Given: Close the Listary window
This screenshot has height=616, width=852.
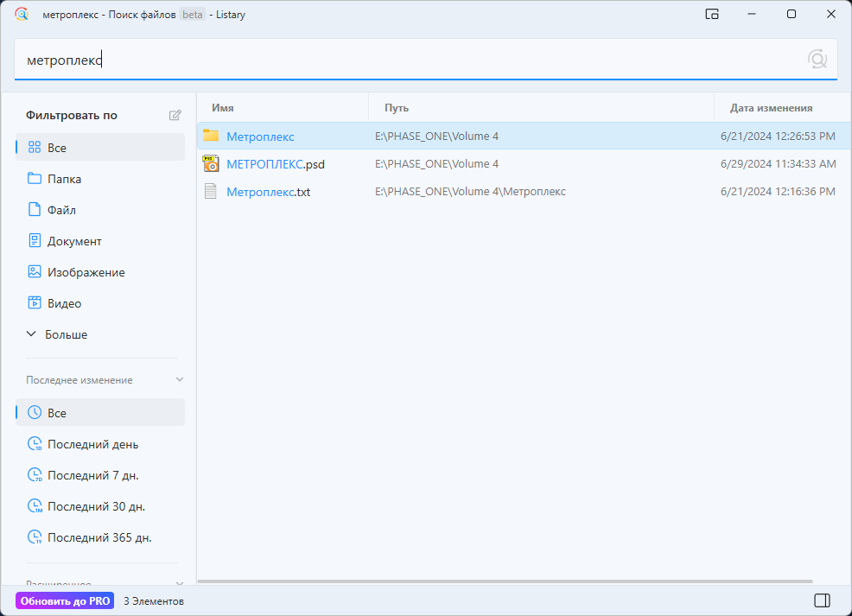Looking at the screenshot, I should click(x=830, y=14).
